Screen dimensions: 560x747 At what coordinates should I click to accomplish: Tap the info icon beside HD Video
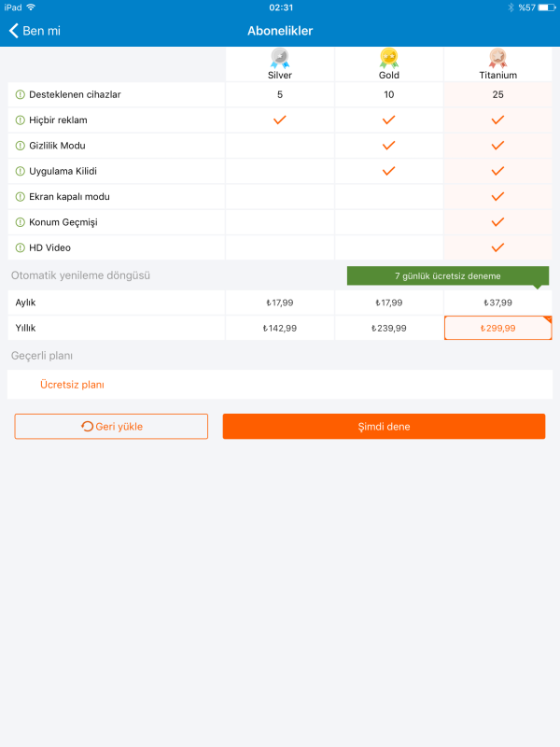coord(21,247)
